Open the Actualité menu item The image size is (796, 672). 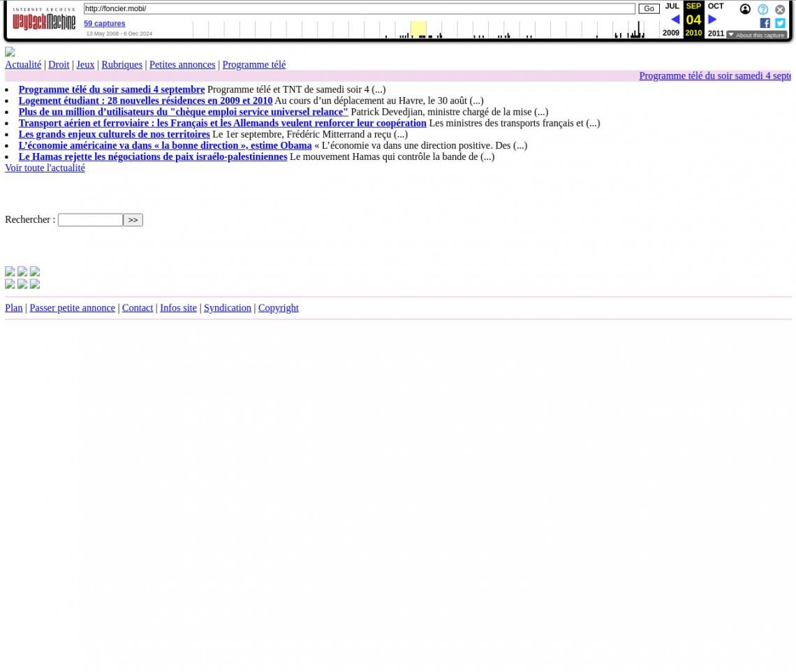(23, 64)
